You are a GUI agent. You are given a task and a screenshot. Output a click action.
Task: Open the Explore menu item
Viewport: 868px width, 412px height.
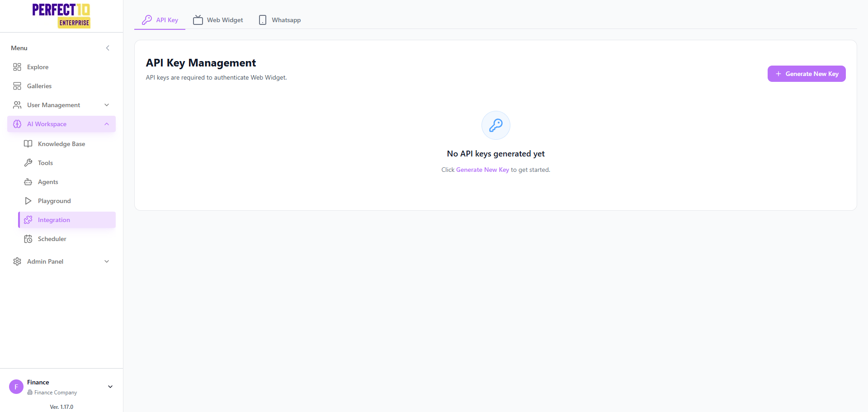pyautogui.click(x=61, y=67)
